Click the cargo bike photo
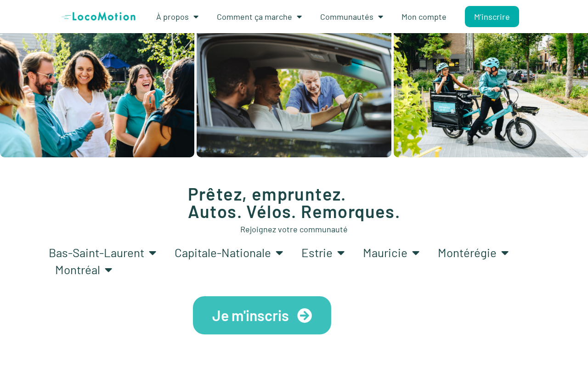The width and height of the screenshot is (588, 368). click(x=491, y=95)
